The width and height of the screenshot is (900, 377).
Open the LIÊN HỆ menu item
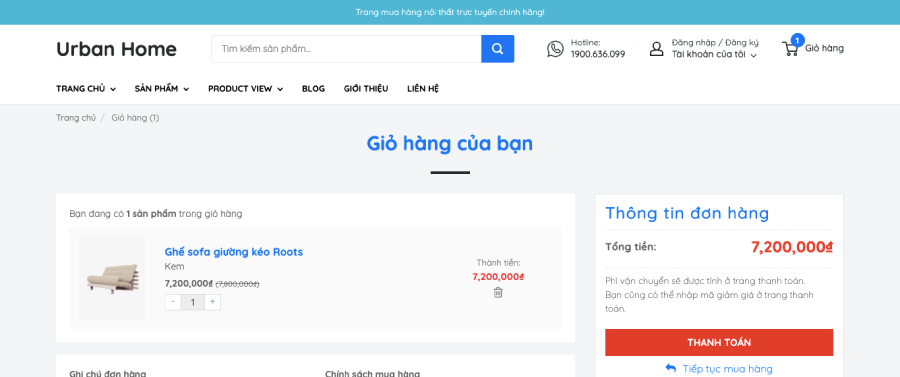[x=423, y=88]
